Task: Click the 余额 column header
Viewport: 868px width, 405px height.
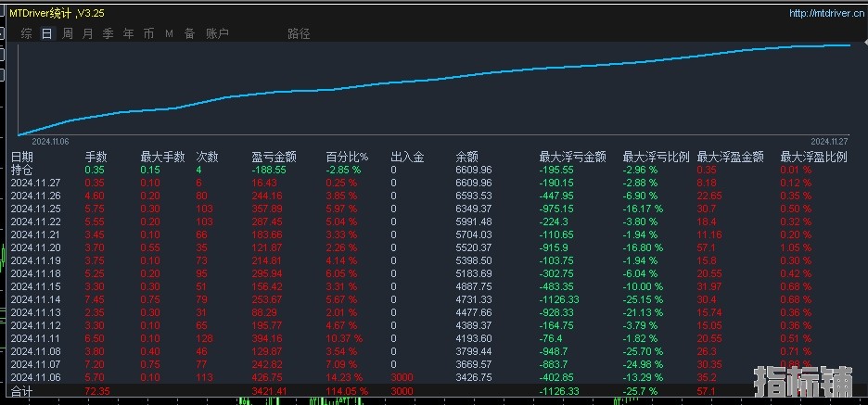Action: 466,158
